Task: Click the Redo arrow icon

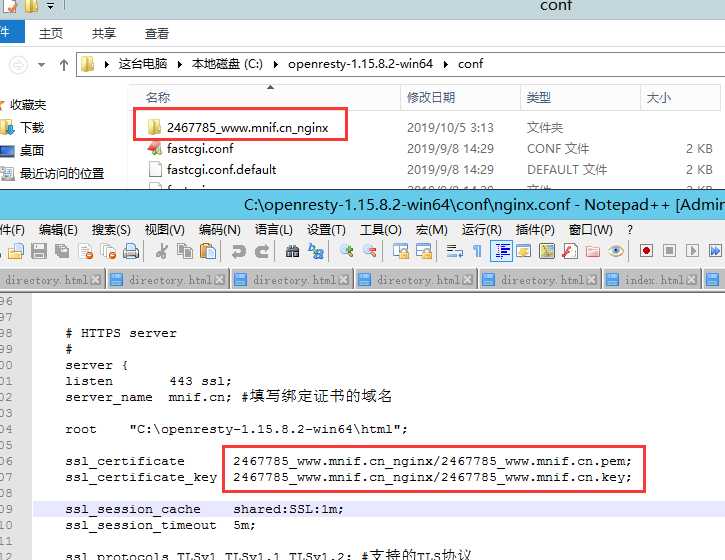Action: pyautogui.click(x=262, y=251)
